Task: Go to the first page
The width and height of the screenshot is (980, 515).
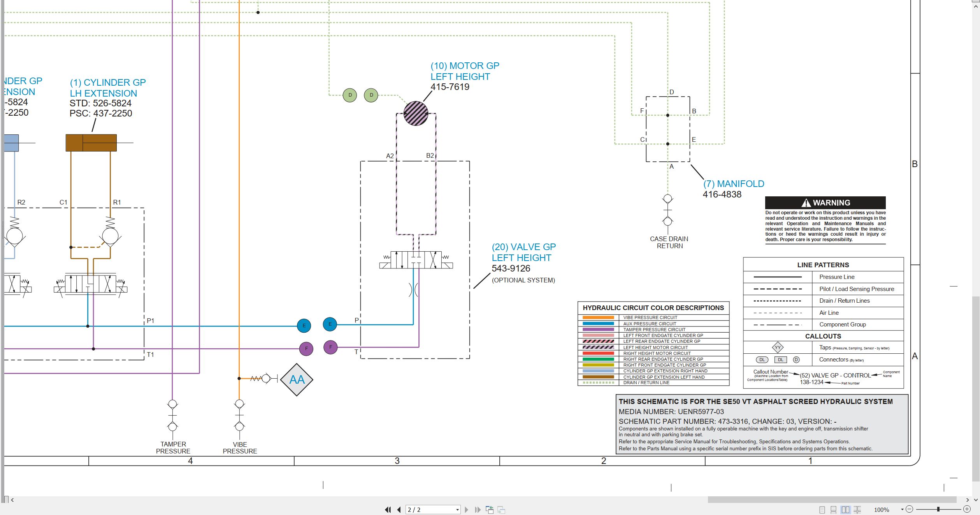Action: 388,510
